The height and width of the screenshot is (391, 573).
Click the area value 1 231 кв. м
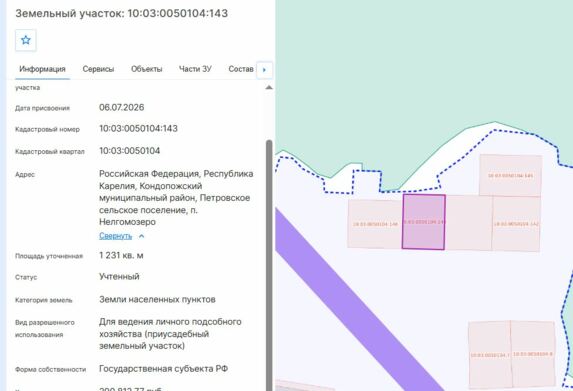(121, 255)
